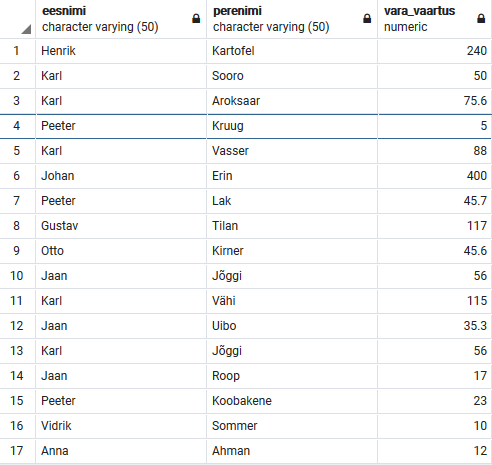Image resolution: width=492 pixels, height=465 pixels.
Task: Click lock icon in vara_vaartus column header
Action: pos(481,19)
